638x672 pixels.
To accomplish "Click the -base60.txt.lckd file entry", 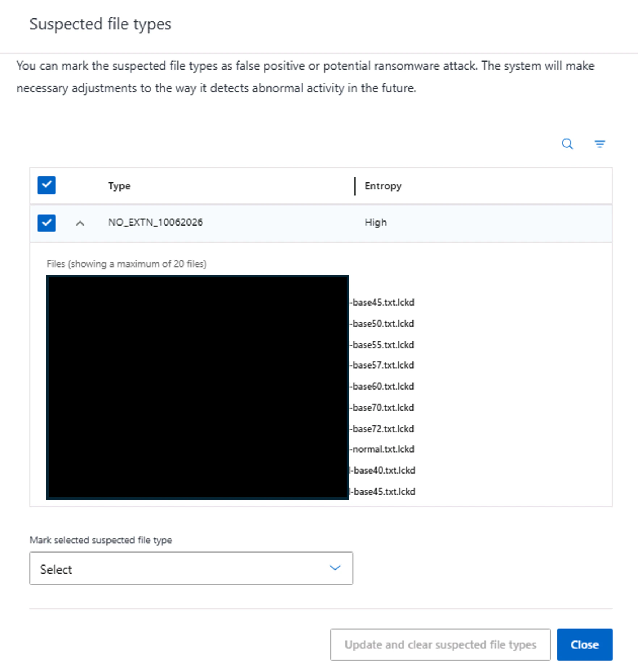I will point(382,386).
